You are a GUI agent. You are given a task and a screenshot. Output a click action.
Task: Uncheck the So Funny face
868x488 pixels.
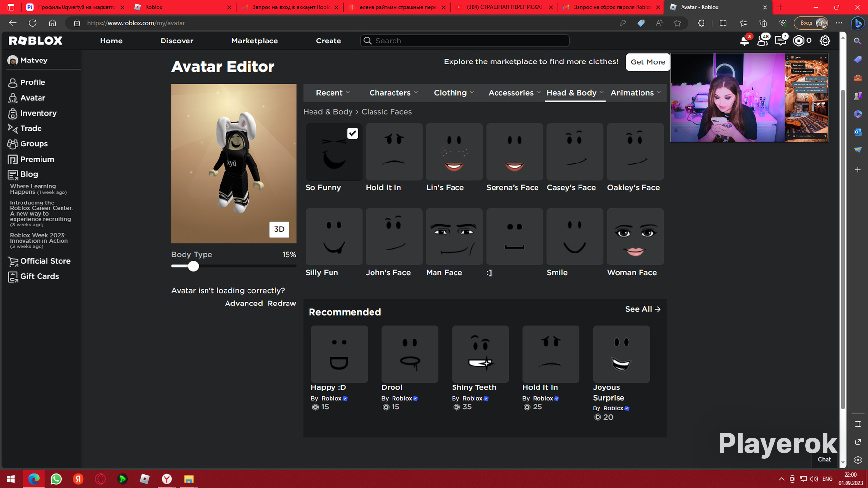click(352, 133)
